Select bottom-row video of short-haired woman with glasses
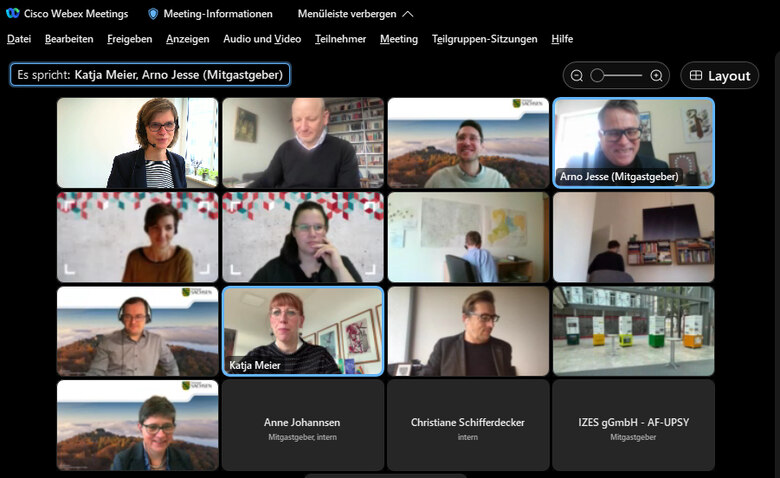Screen dimensions: 780x478 [x=138, y=425]
